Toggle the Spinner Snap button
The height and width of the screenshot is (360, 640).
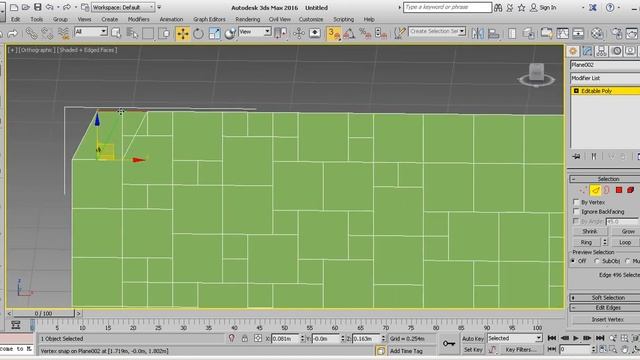pos(380,33)
